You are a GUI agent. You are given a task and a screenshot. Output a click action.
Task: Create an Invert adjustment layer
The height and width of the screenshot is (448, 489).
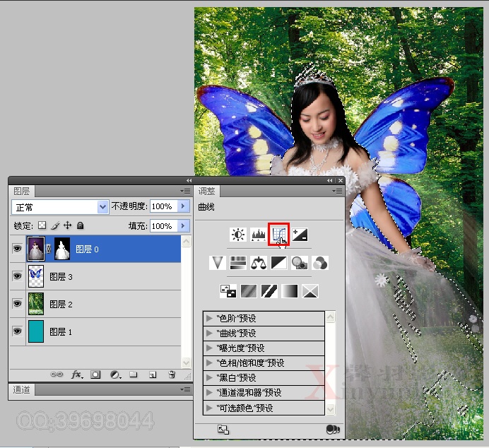[228, 291]
